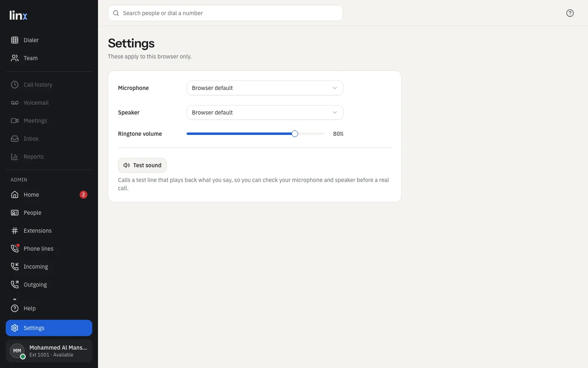Image resolution: width=588 pixels, height=368 pixels.
Task: Open Phone lines handset icon
Action: [x=15, y=249]
